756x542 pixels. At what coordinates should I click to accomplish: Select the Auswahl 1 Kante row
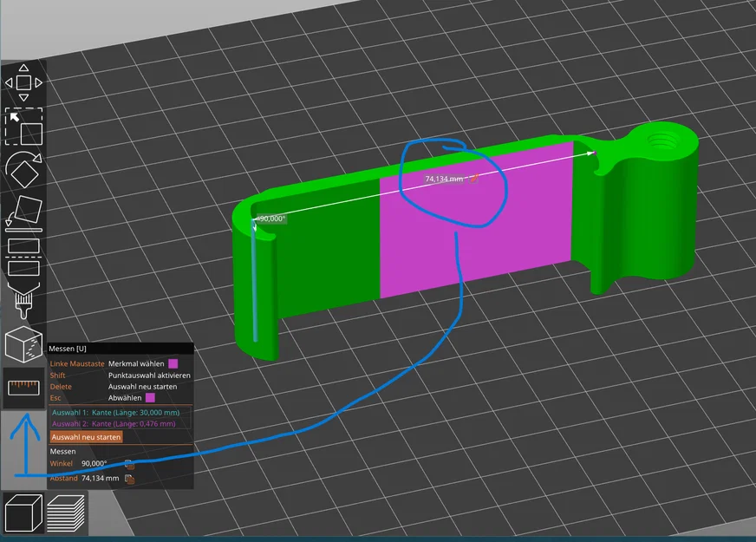[x=115, y=412]
